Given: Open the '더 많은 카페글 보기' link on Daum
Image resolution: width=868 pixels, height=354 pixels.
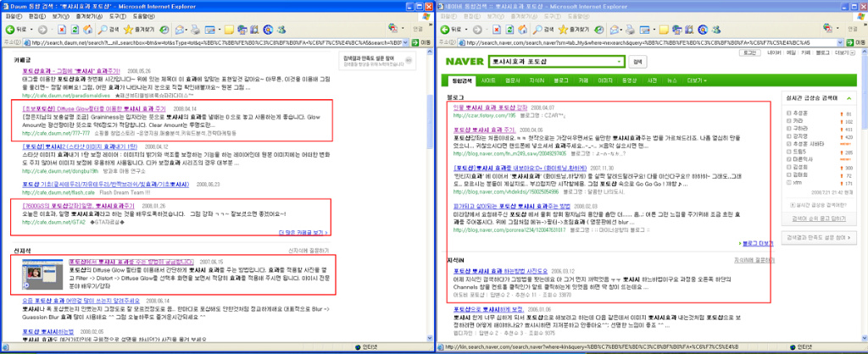Looking at the screenshot, I should coord(303,232).
